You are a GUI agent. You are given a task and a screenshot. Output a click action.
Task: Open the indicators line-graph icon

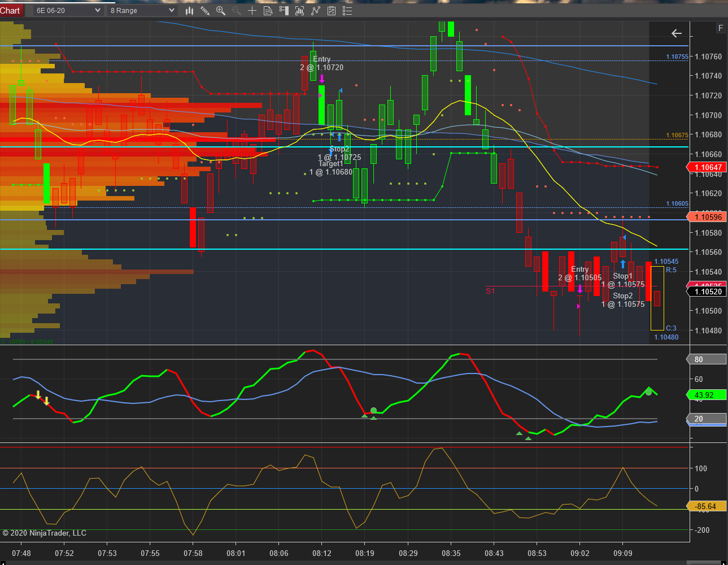click(x=316, y=11)
